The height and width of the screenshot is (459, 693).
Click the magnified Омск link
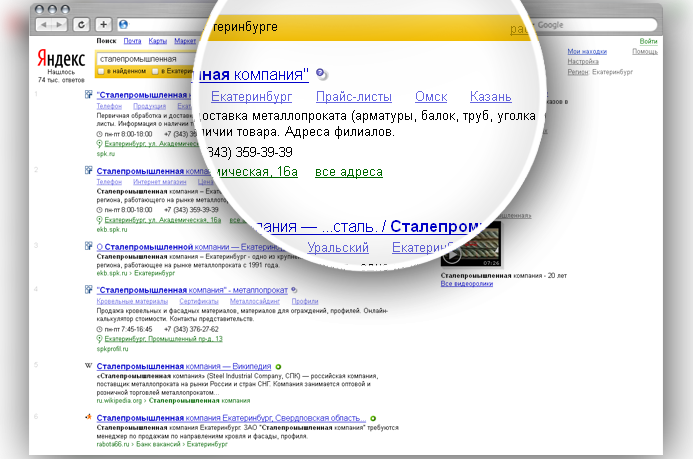[x=431, y=96]
